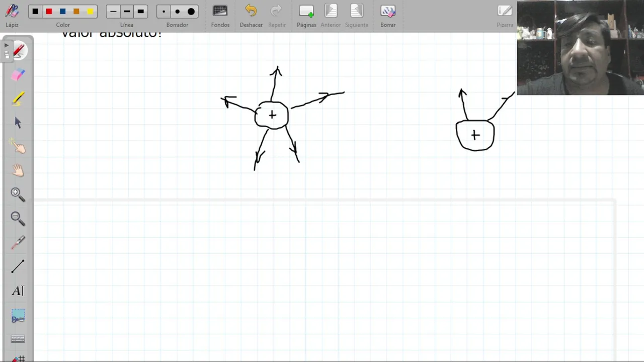This screenshot has height=362, width=644.
Task: Click the webcam video thumbnail
Action: click(580, 47)
